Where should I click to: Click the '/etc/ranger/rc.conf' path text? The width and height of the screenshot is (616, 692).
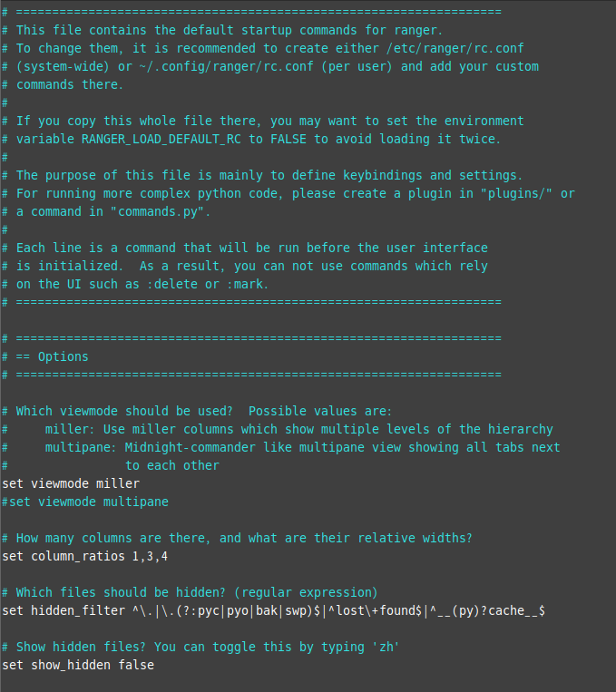tap(455, 48)
